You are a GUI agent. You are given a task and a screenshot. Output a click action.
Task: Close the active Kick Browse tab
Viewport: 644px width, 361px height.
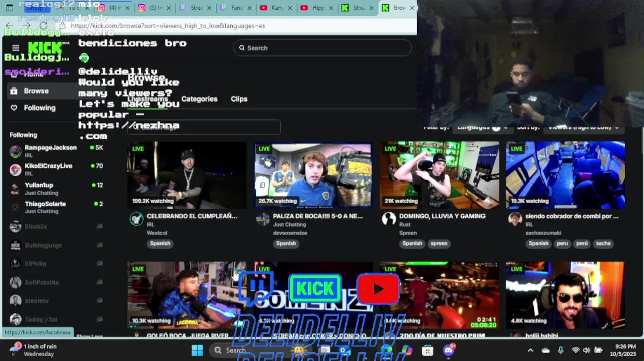pos(412,8)
